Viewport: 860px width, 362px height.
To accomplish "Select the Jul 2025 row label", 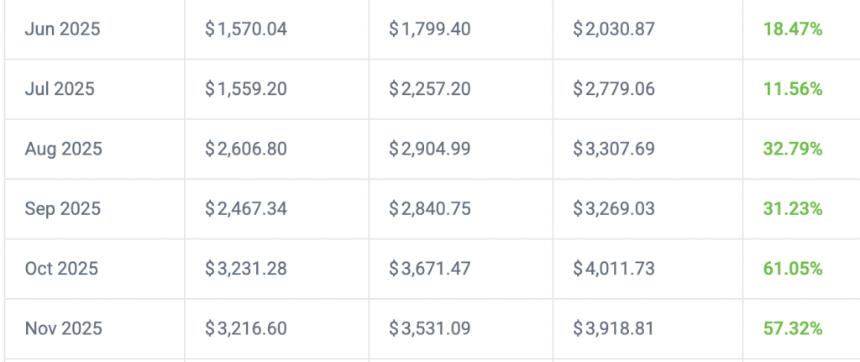I will tap(60, 89).
